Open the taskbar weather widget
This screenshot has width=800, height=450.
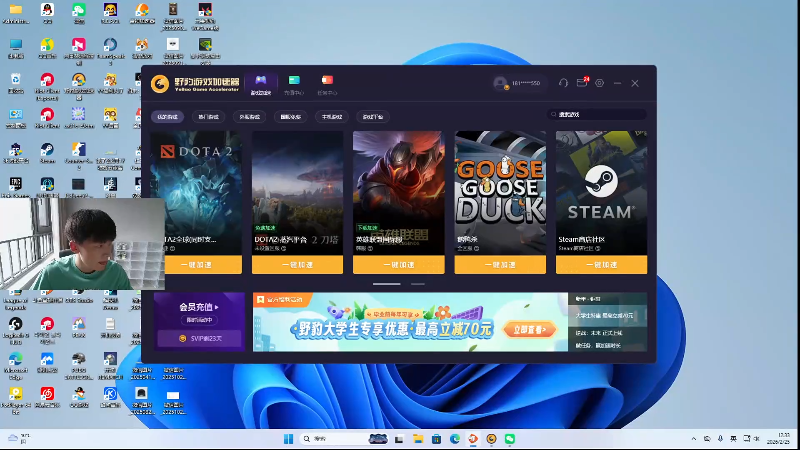point(18,439)
